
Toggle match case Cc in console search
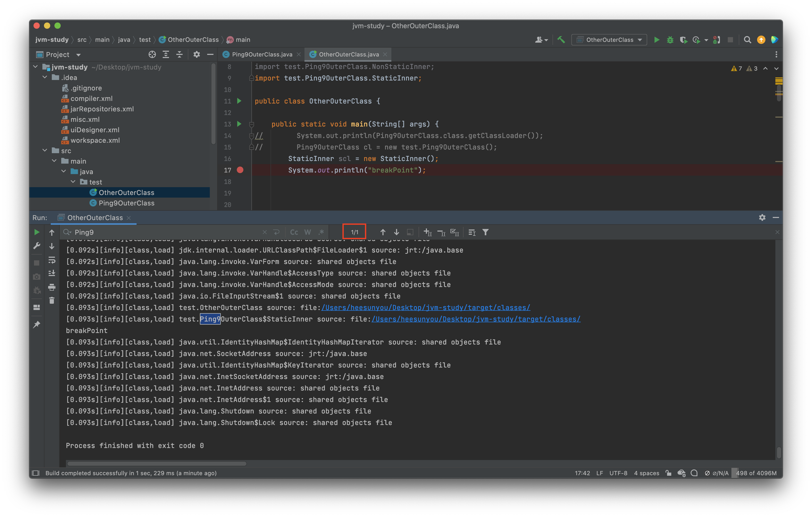[x=294, y=232]
